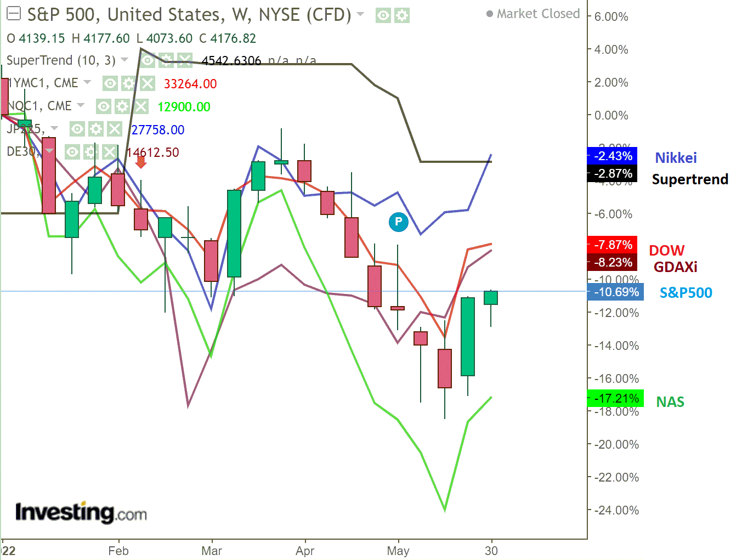Toggle visibility of 1YMC1 series

110,83
